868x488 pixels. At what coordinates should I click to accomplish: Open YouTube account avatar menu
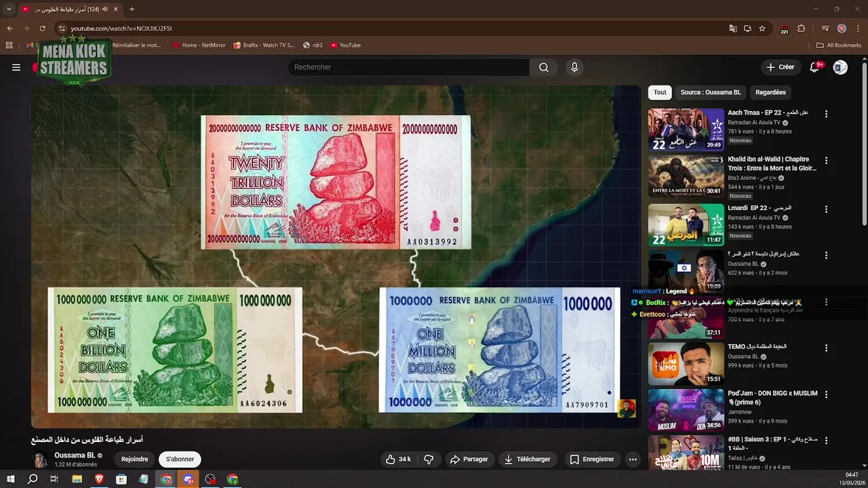coord(840,67)
